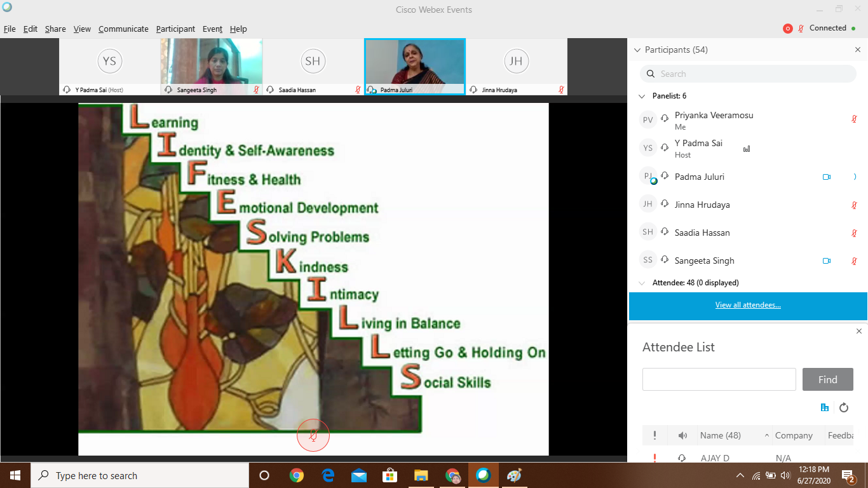
Task: Expand the Attendee group in participants
Action: click(x=641, y=283)
